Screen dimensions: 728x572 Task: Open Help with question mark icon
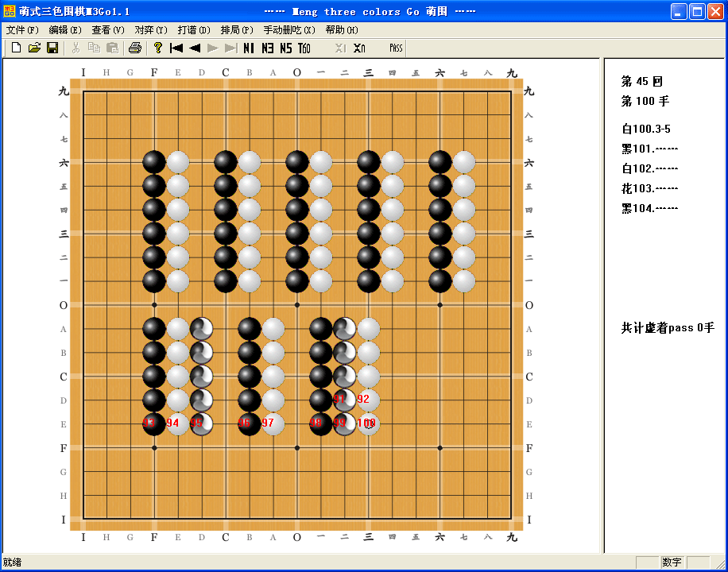[158, 48]
